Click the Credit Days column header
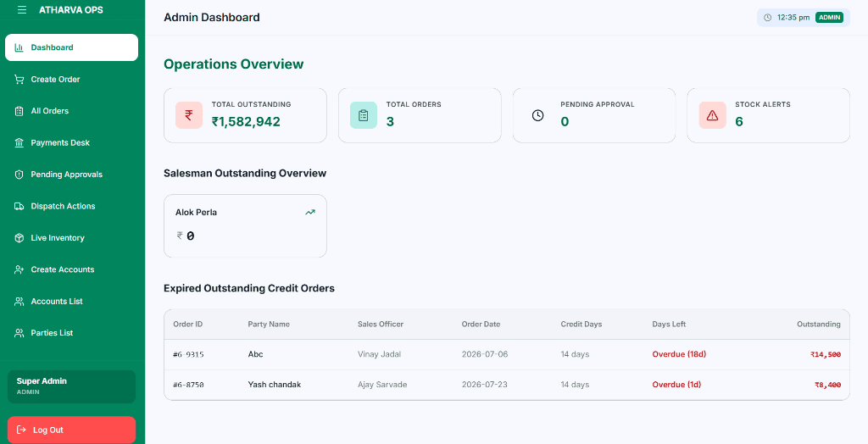Screen dimensions: 868x444 pyautogui.click(x=581, y=324)
